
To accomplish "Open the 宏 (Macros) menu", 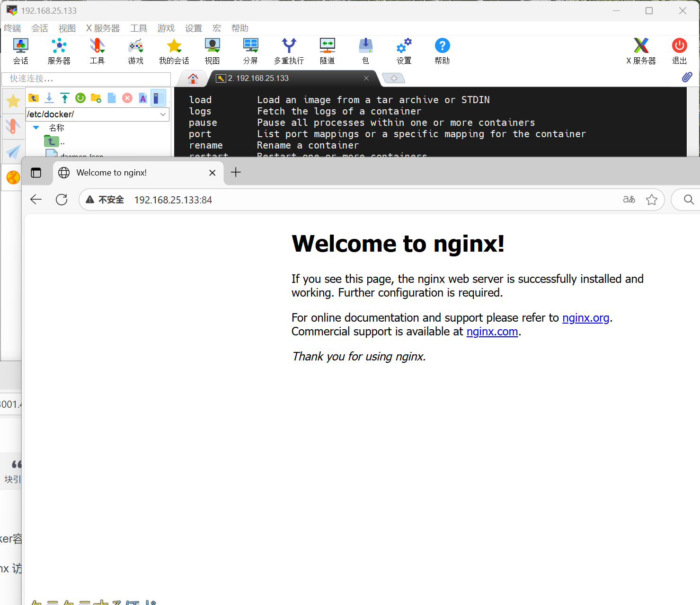I will [x=217, y=28].
